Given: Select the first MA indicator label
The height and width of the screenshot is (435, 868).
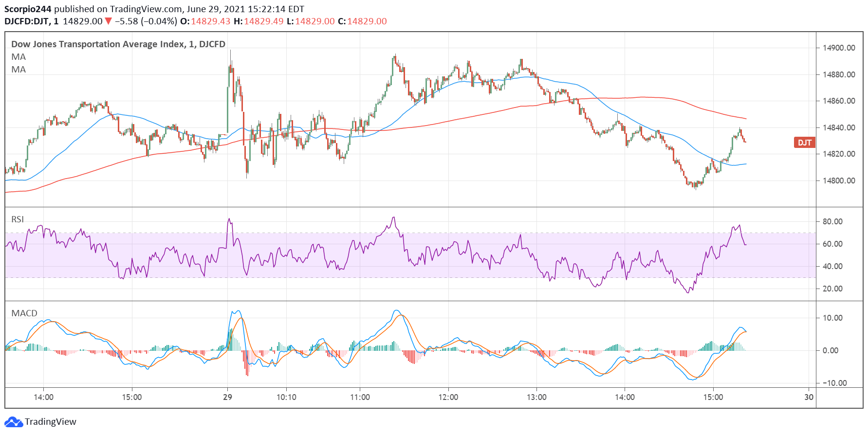Looking at the screenshot, I should [18, 57].
